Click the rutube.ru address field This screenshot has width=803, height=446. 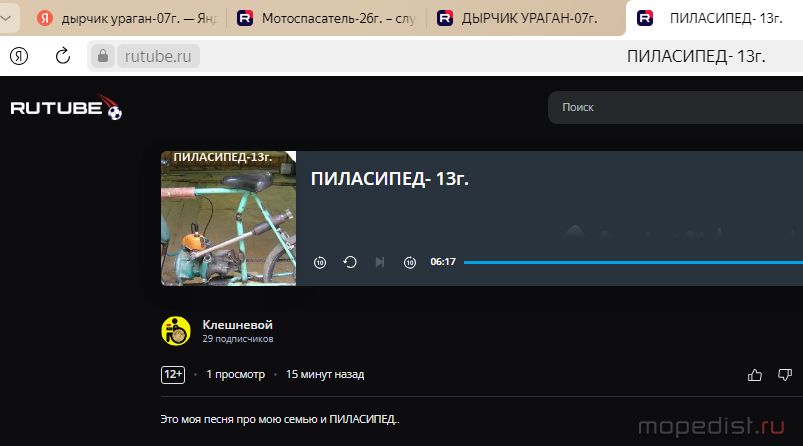(158, 56)
